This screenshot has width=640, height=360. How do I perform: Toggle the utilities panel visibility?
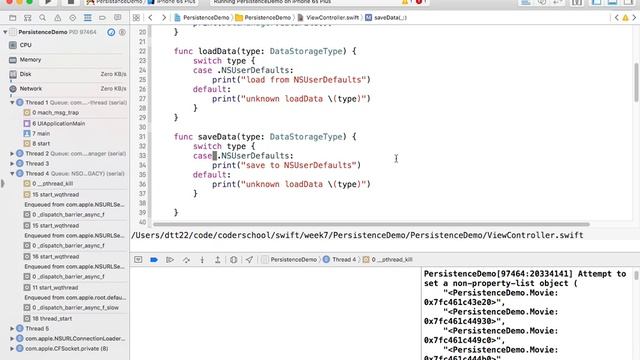click(x=628, y=2)
